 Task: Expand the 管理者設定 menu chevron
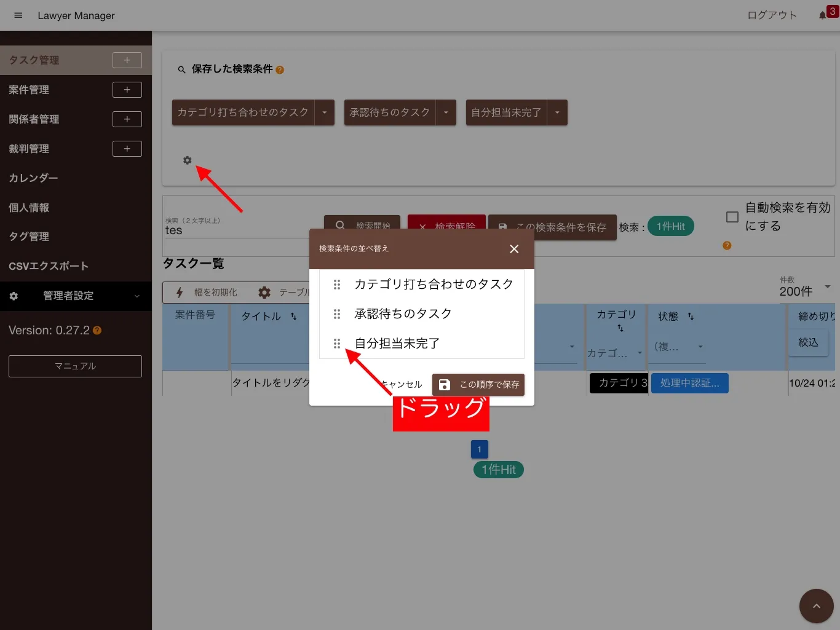(137, 296)
